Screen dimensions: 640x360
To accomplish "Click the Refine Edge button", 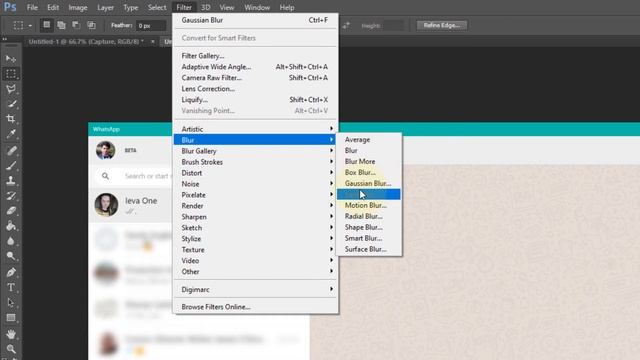I will click(442, 25).
